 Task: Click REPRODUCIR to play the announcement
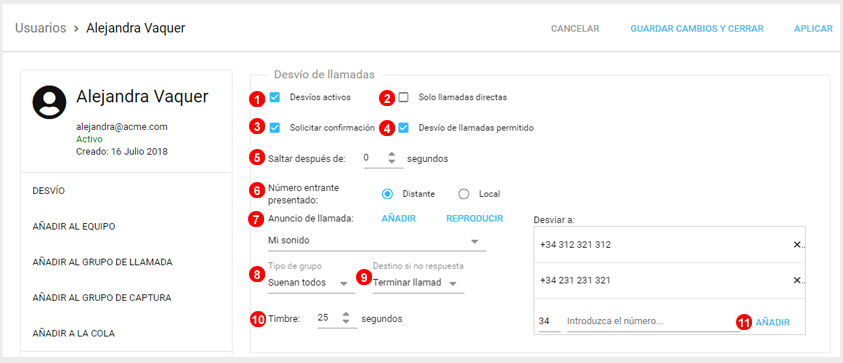(475, 218)
